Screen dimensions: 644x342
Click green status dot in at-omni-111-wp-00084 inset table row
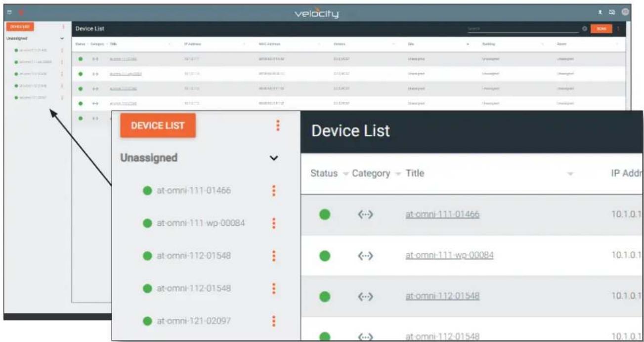pos(325,256)
